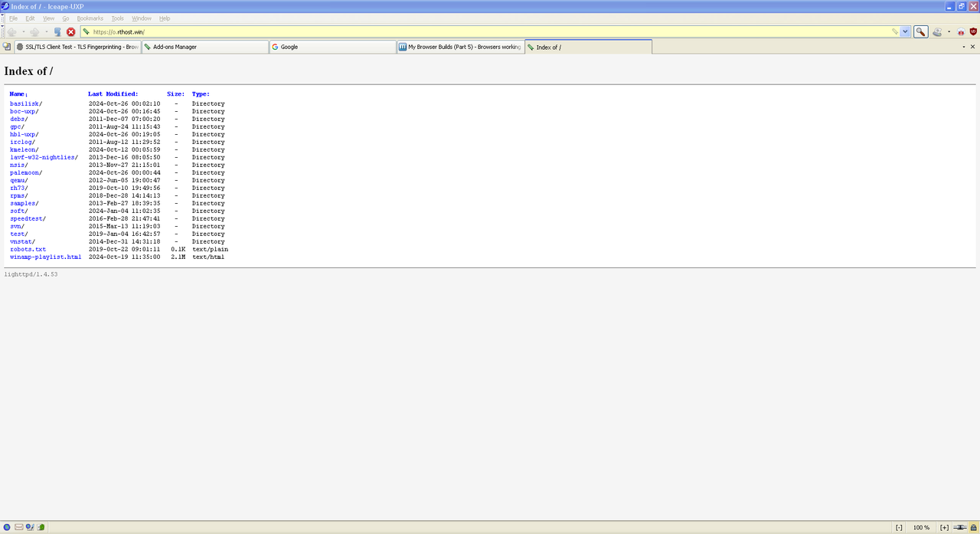Select the Index of / tab
The width and height of the screenshot is (980, 534).
(588, 47)
